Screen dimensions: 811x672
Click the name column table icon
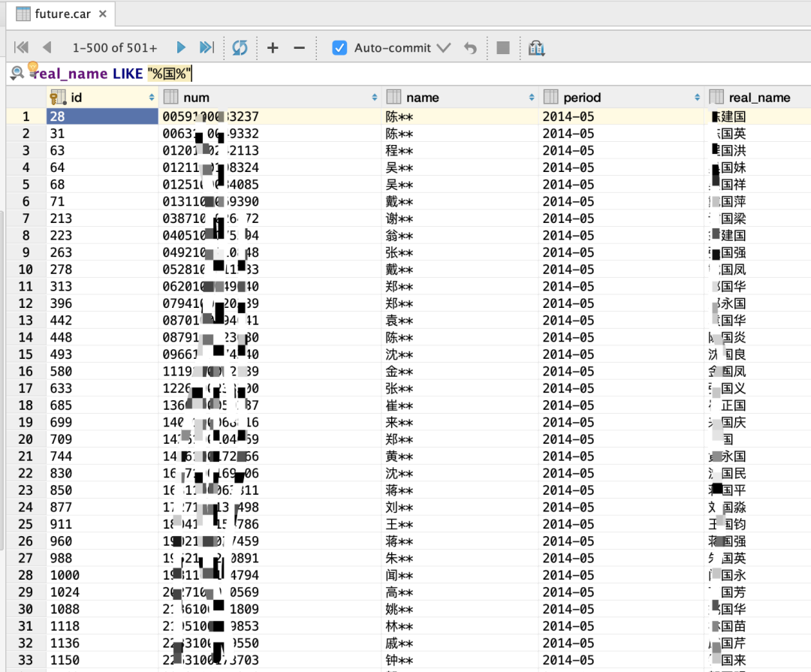pyautogui.click(x=393, y=97)
